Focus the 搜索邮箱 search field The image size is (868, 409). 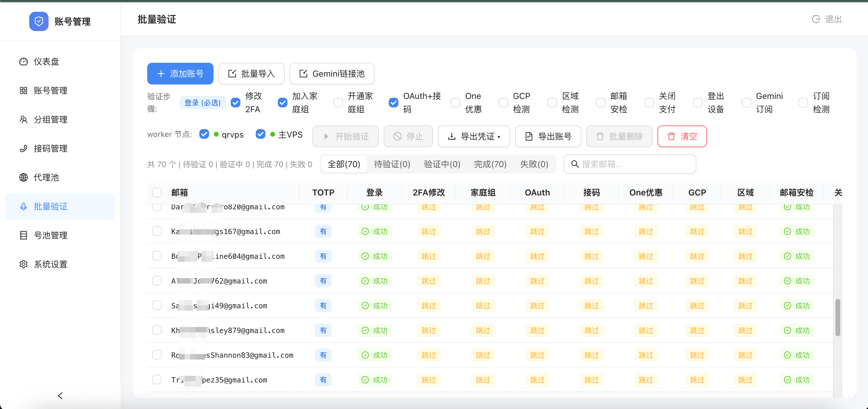[x=630, y=164]
